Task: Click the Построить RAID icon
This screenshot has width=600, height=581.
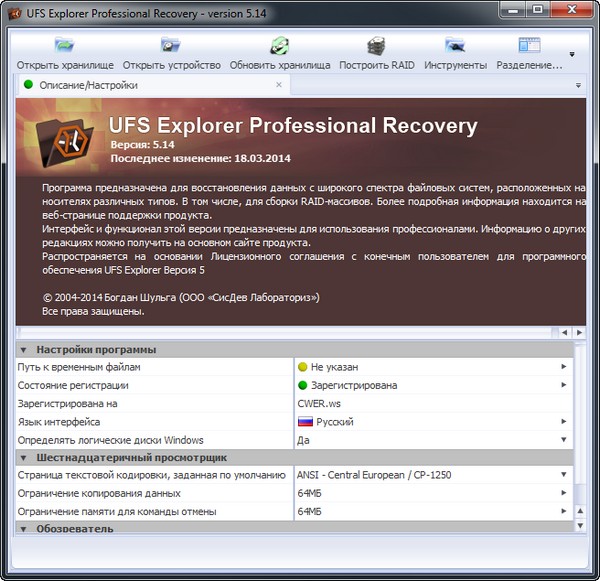Action: click(x=377, y=45)
